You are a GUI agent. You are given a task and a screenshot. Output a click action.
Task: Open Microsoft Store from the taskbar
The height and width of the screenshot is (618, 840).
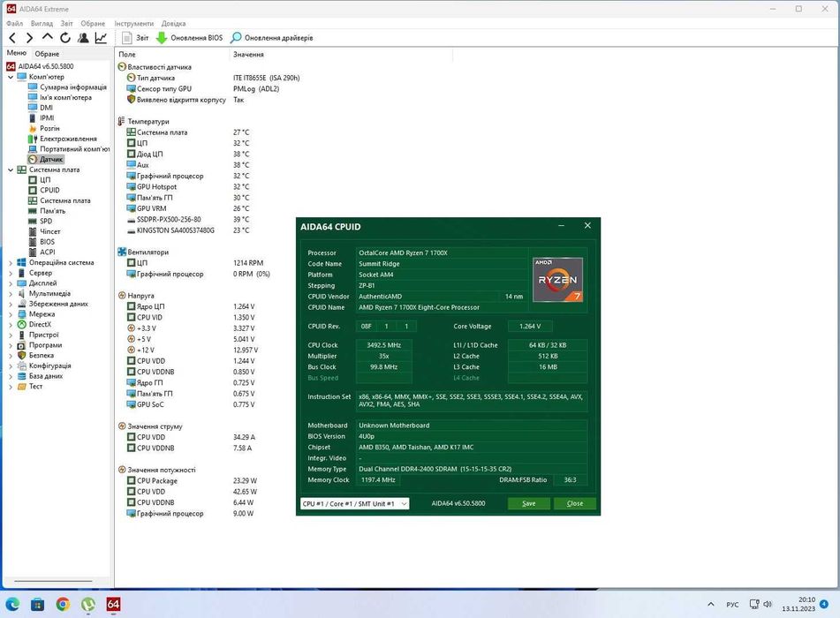(37, 604)
